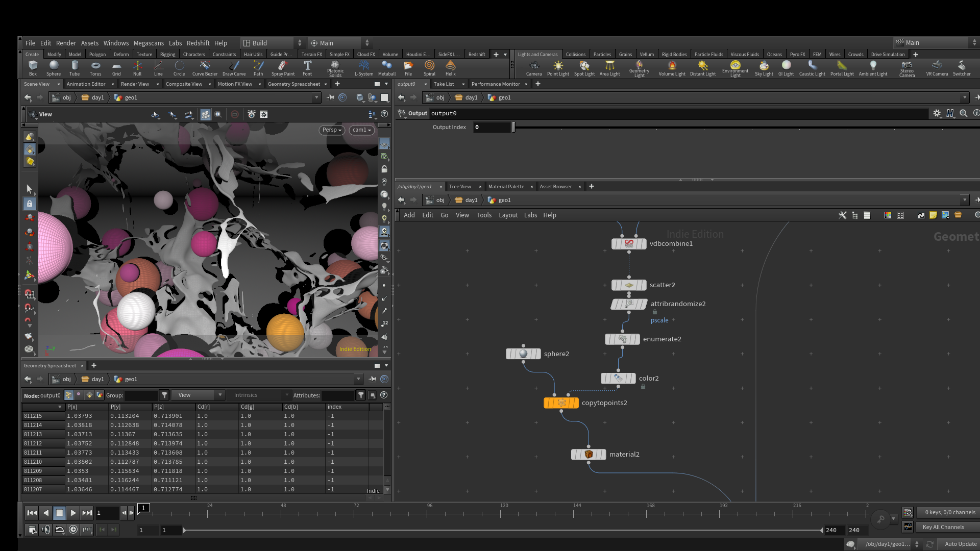Create a Sky Light
The width and height of the screenshot is (980, 551).
[764, 68]
